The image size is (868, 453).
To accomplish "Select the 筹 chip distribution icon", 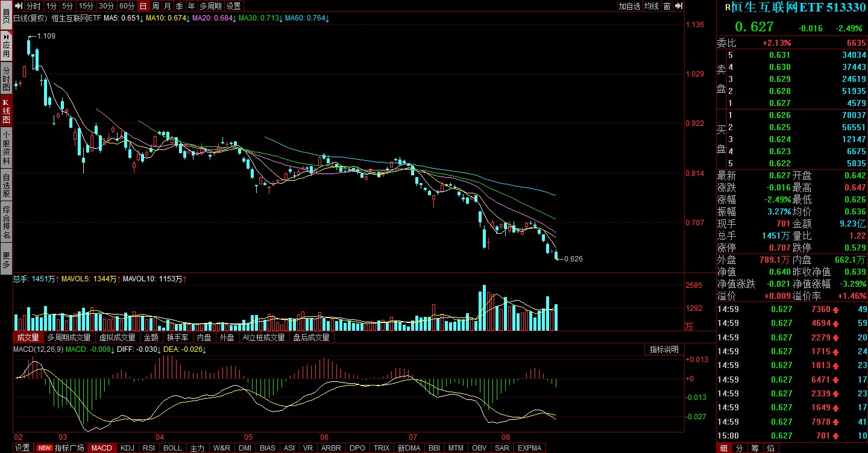I will pyautogui.click(x=755, y=448).
